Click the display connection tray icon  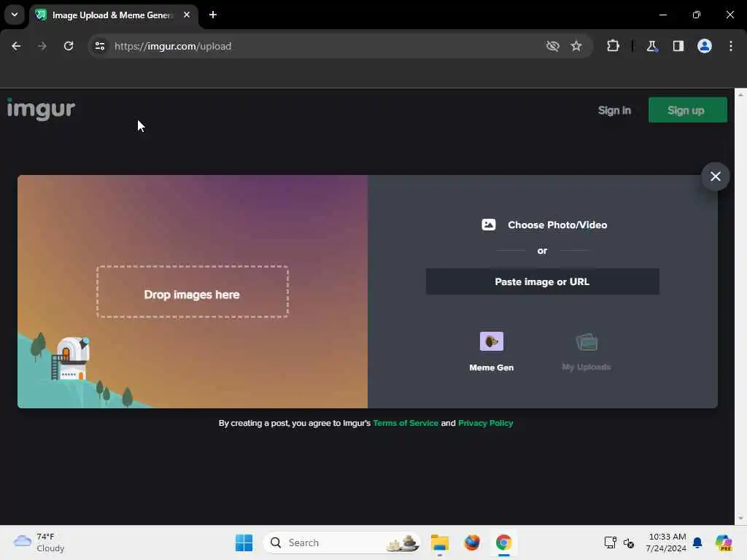(611, 542)
